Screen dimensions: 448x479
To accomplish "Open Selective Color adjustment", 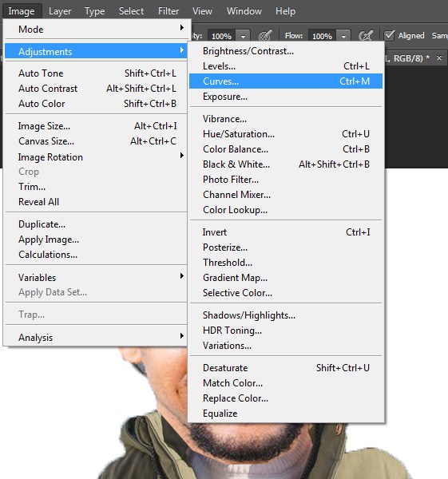I will [x=286, y=293].
